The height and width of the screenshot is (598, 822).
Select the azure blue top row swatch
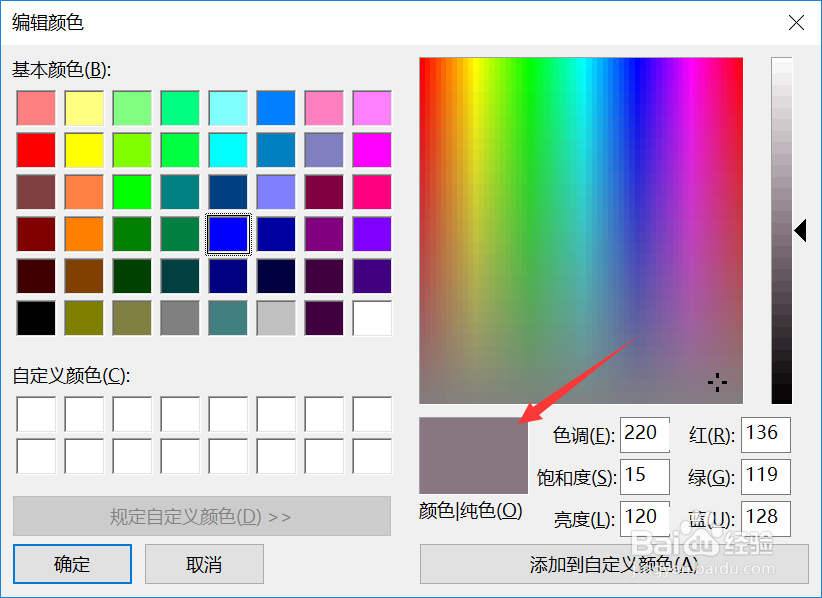(x=276, y=108)
